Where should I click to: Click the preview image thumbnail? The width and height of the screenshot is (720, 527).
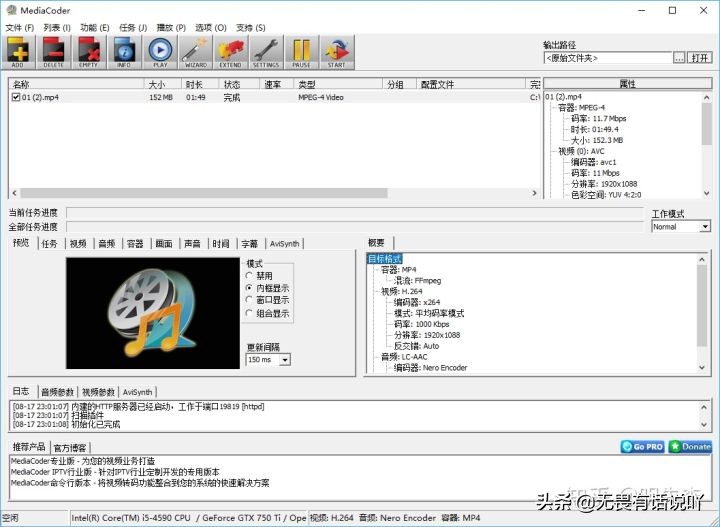153,313
